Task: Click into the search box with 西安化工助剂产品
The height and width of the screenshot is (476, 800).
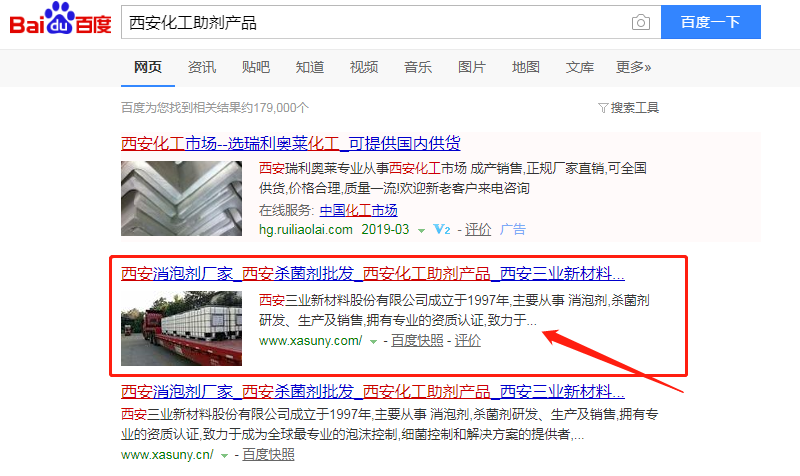Action: pyautogui.click(x=375, y=22)
